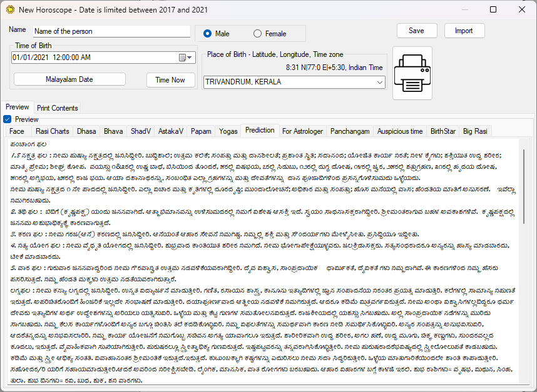This screenshot has height=392, width=537.
Task: View the BirthStar tab
Action: [x=443, y=131]
